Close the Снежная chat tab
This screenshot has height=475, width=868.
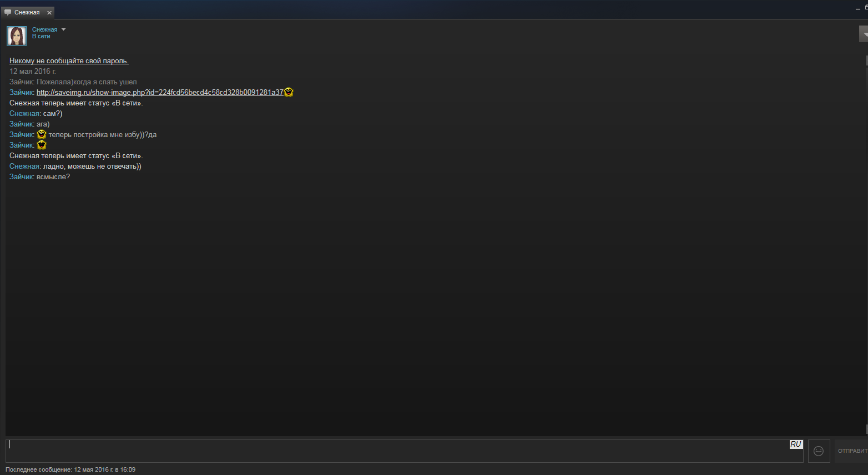pos(49,12)
